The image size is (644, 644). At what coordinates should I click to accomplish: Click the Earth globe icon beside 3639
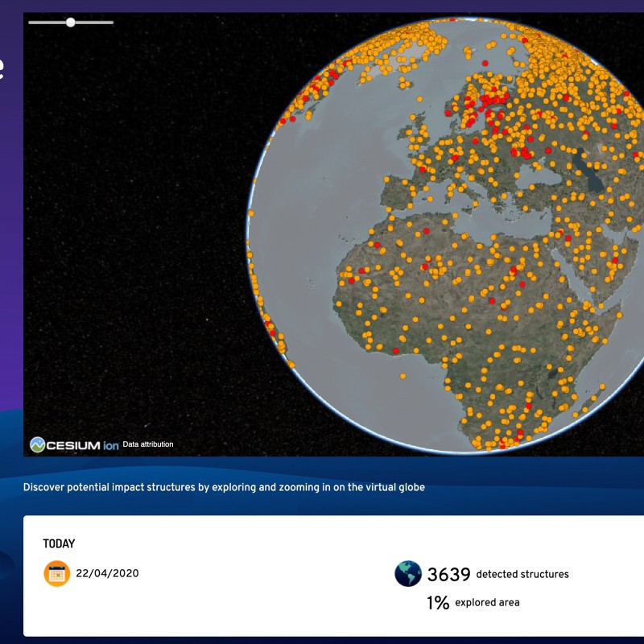tap(408, 574)
